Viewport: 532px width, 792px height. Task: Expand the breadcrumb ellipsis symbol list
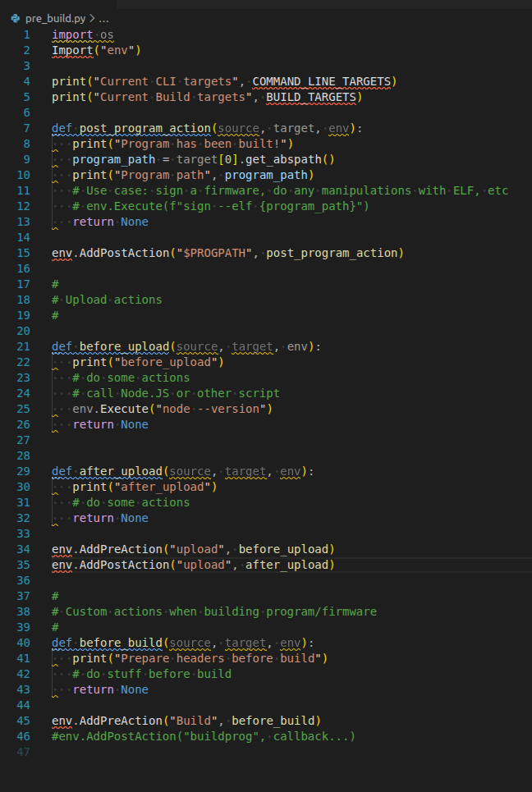click(103, 18)
